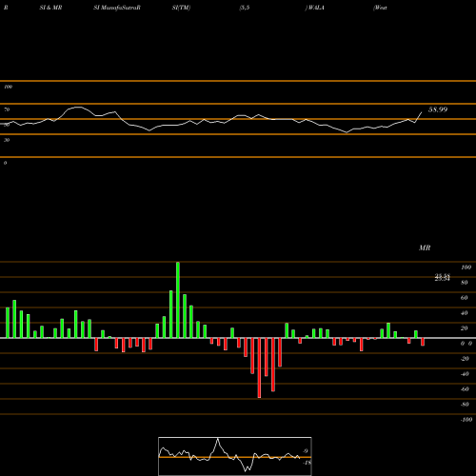Click the end point of the RSI line
476x476 pixels.
422,112
